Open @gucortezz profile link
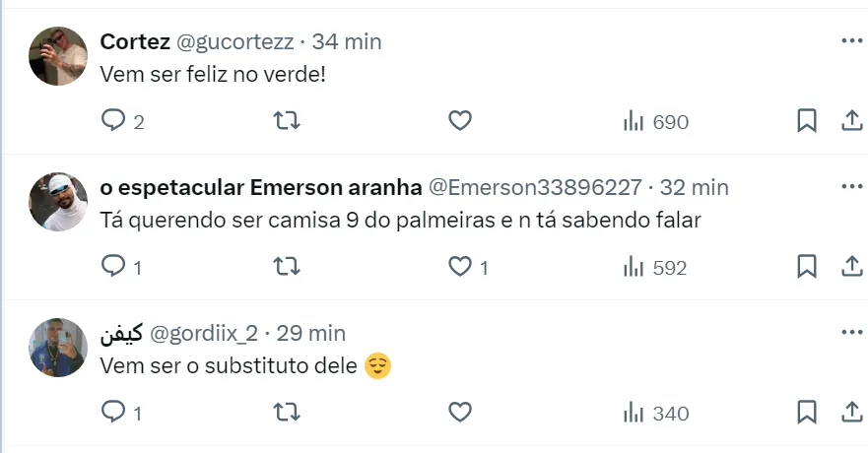Image resolution: width=868 pixels, height=453 pixels. click(x=234, y=41)
